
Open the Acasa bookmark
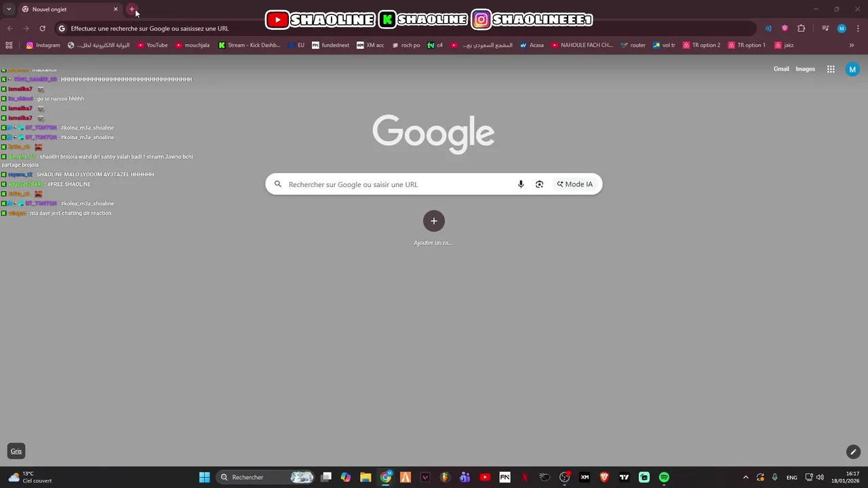[x=532, y=45]
